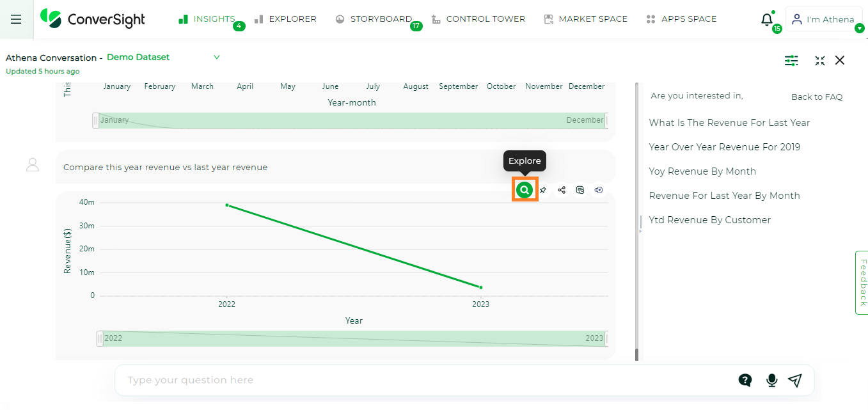
Task: Send the question with paper plane icon
Action: tap(795, 381)
